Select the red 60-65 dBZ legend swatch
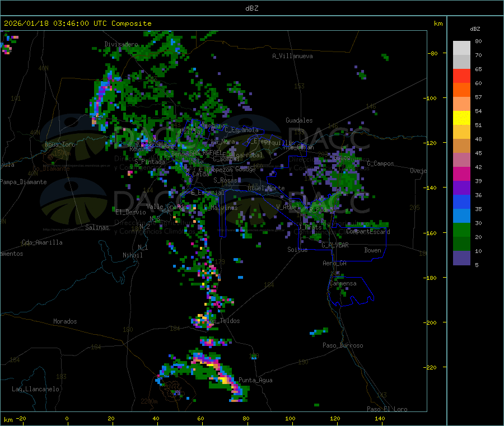Screen dimensions: 504x426 [x=461, y=76]
